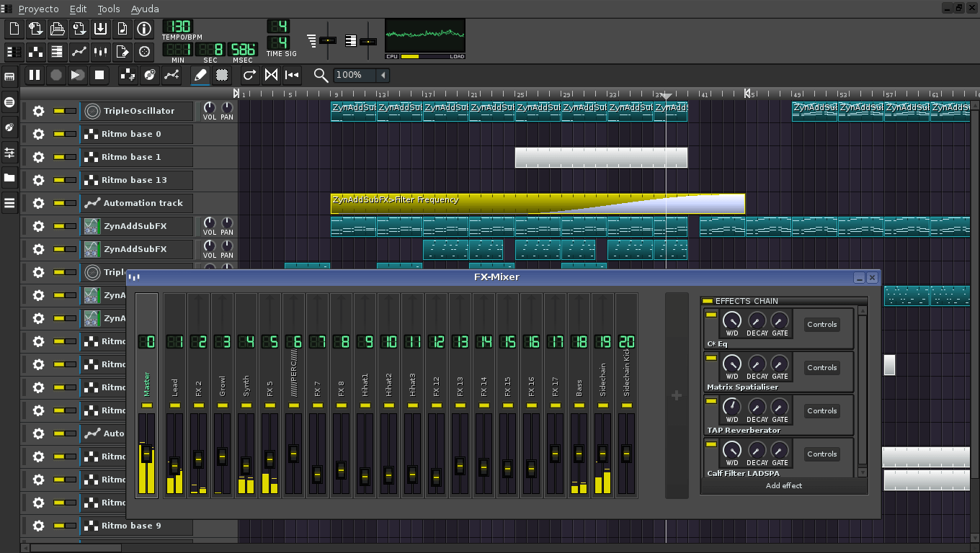Pause playback in the Song Editor

34,75
